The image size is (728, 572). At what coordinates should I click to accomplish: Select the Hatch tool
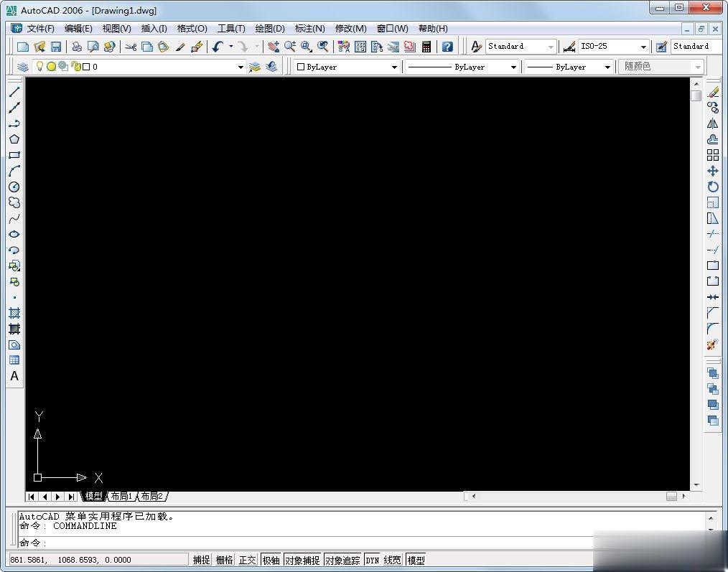[14, 313]
